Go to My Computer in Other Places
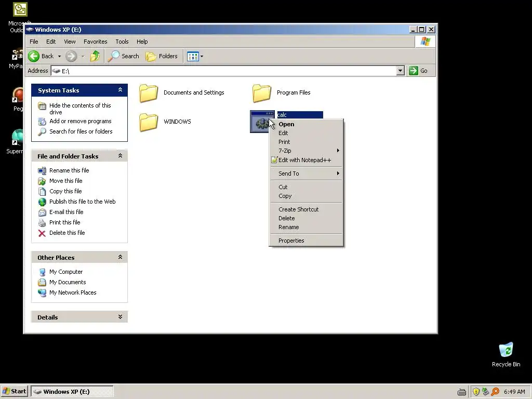532x399 pixels. [x=66, y=272]
